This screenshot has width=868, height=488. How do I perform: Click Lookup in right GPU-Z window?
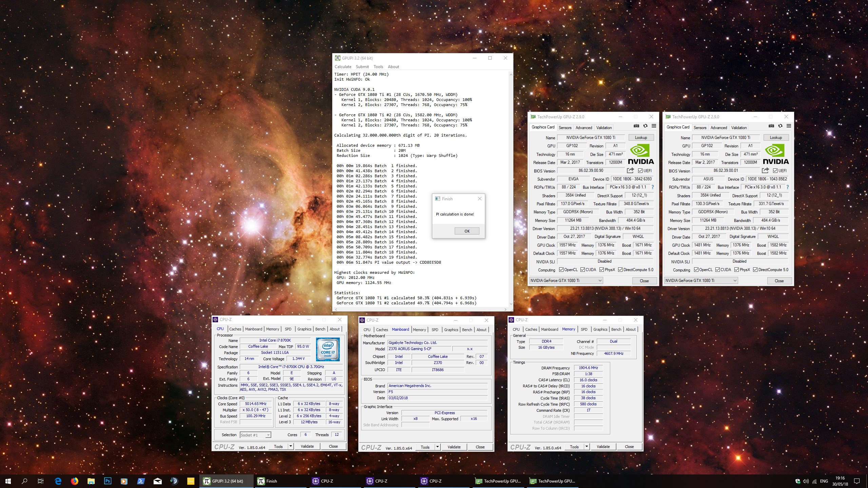[776, 138]
